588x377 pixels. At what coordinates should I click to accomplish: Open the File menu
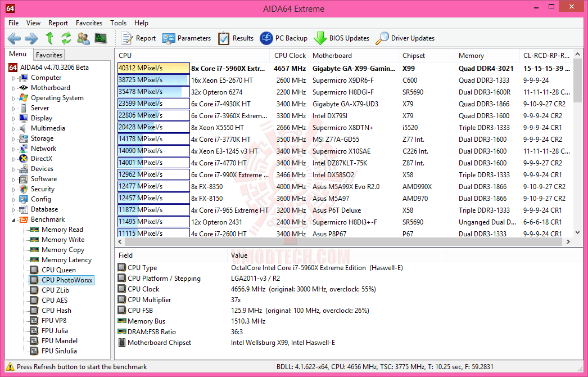[13, 23]
